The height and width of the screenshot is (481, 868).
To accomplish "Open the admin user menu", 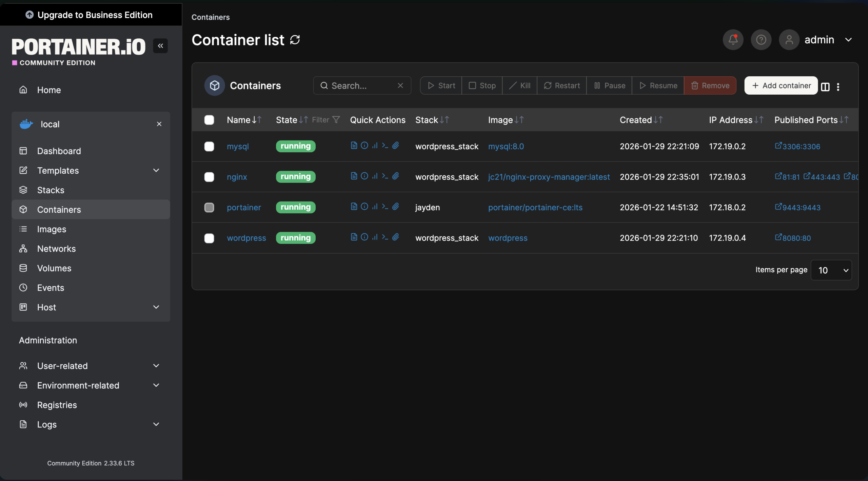I will [x=827, y=40].
